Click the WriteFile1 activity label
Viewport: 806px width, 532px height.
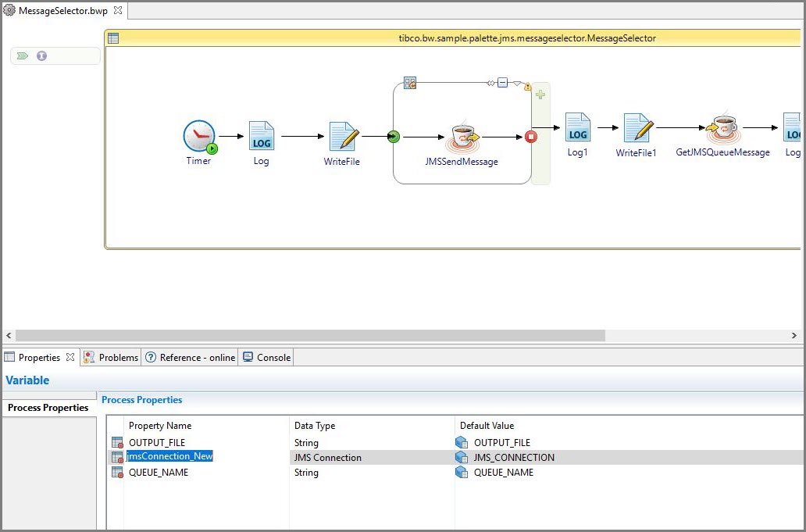point(636,152)
